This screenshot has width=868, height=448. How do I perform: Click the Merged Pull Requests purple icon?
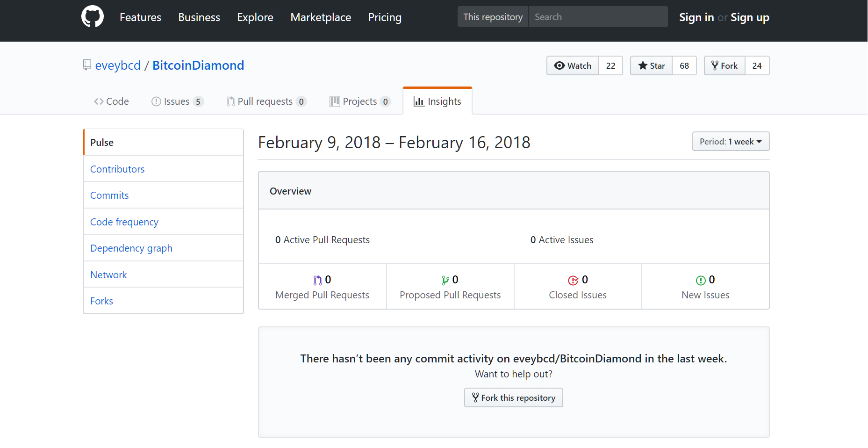tap(318, 280)
